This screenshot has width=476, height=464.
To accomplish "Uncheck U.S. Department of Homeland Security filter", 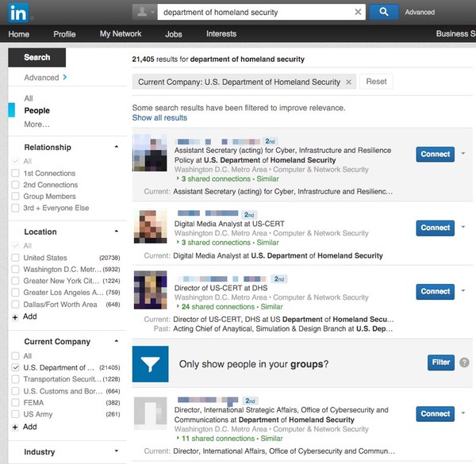I will tap(16, 368).
